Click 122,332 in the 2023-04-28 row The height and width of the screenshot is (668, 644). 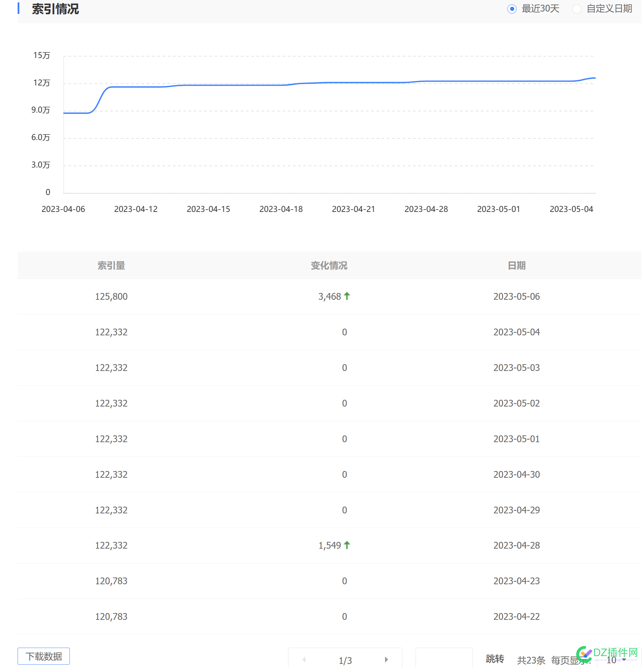[111, 545]
